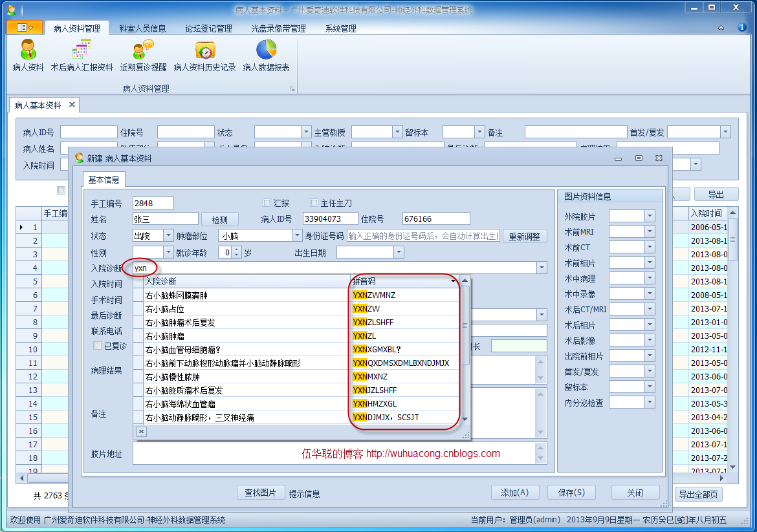Click the dialog title icon
The width and height of the screenshot is (757, 532).
click(79, 158)
